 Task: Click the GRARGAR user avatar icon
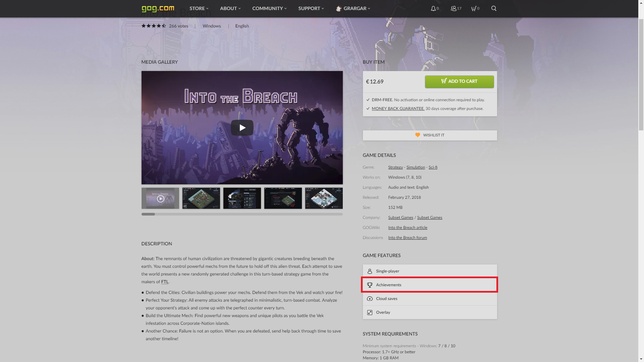(x=339, y=8)
